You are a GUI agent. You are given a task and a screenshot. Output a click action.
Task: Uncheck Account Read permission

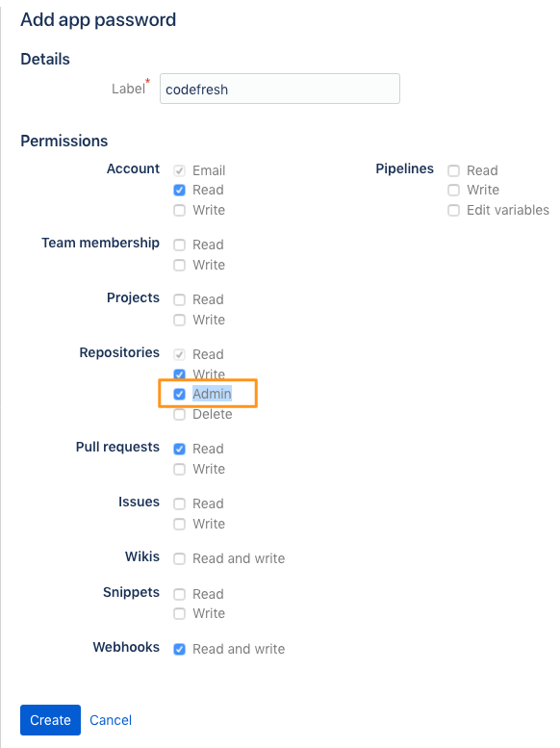click(179, 191)
